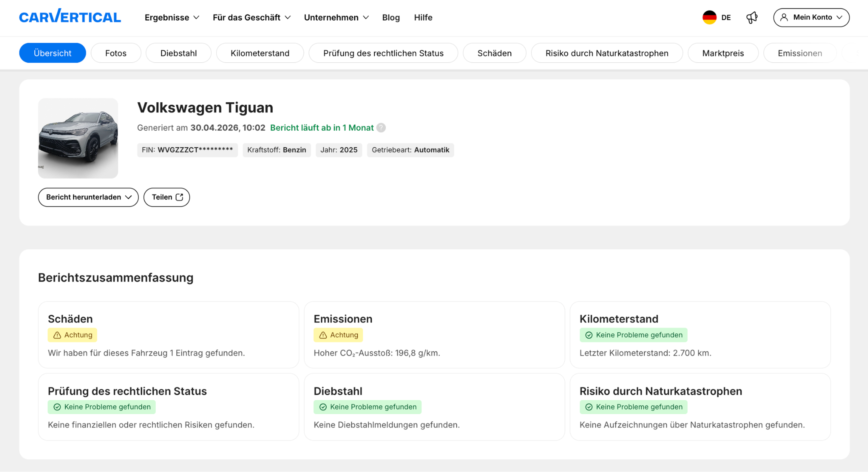Open the Bericht herunterladen dropdown

pyautogui.click(x=88, y=197)
